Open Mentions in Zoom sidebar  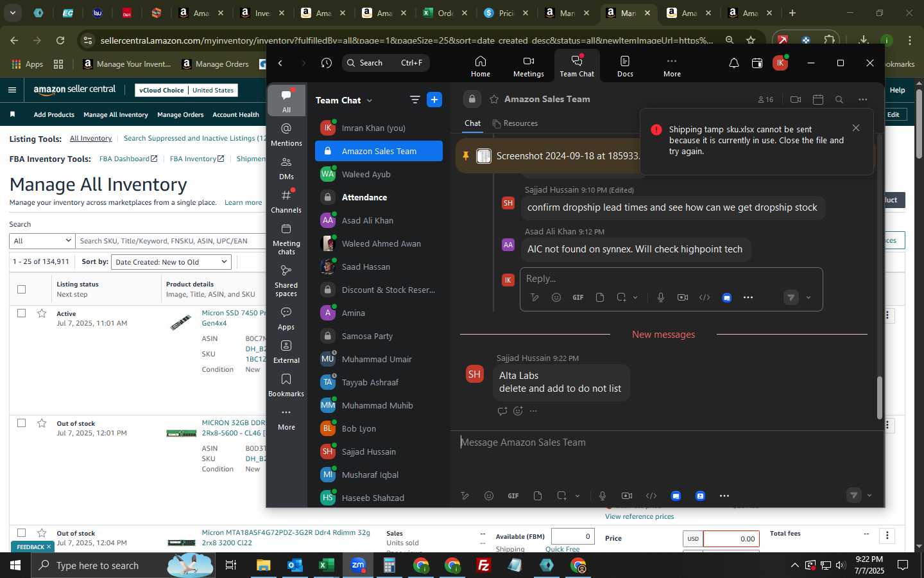tap(286, 135)
